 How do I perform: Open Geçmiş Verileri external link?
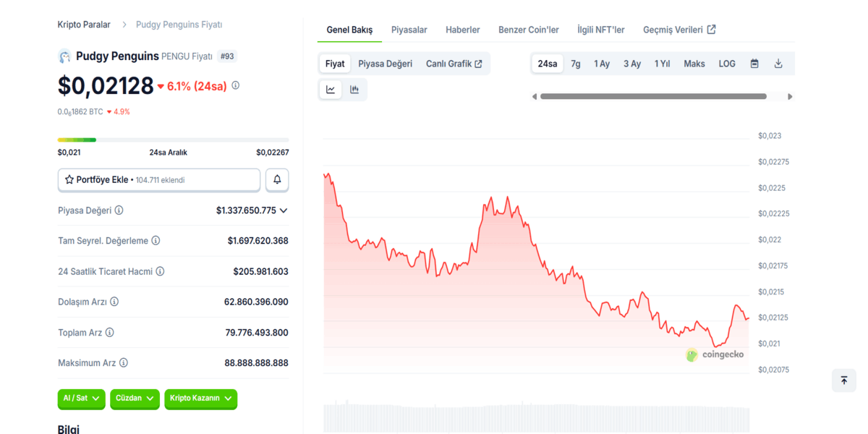click(x=678, y=30)
